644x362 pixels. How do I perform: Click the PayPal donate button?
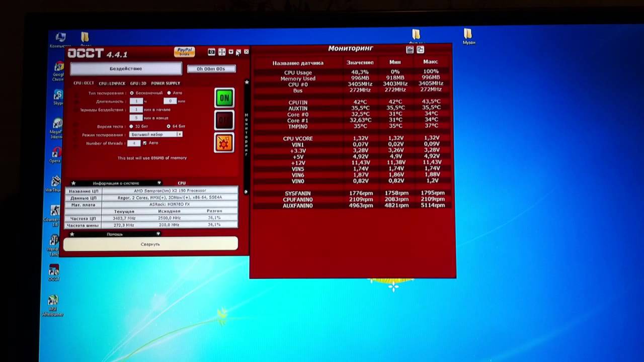[185, 52]
